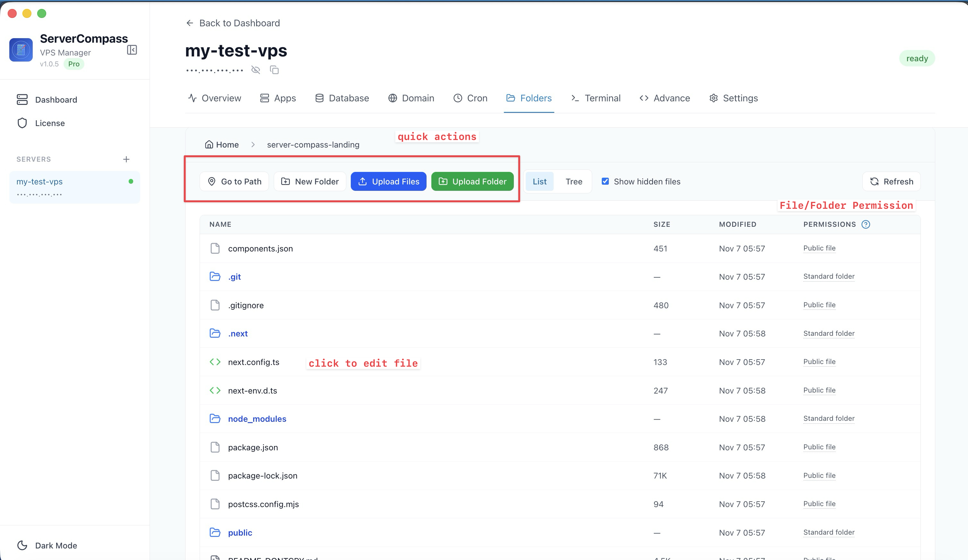
Task: Switch to the Terminal tab
Action: (596, 98)
